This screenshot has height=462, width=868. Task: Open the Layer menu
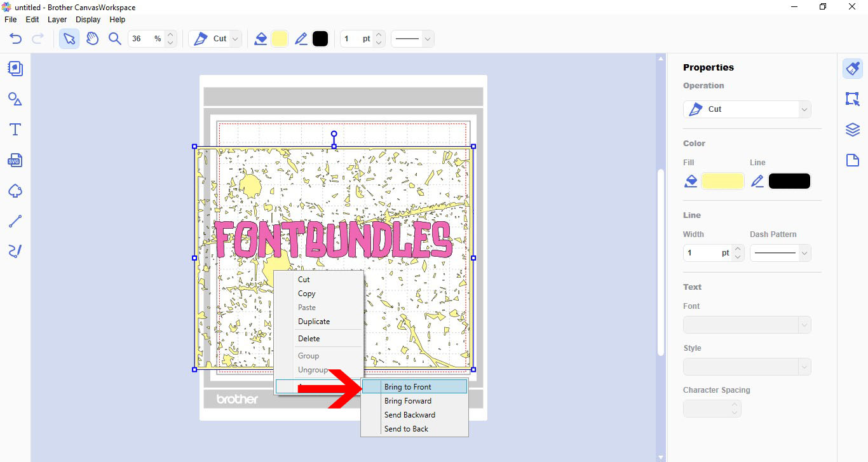click(x=57, y=20)
